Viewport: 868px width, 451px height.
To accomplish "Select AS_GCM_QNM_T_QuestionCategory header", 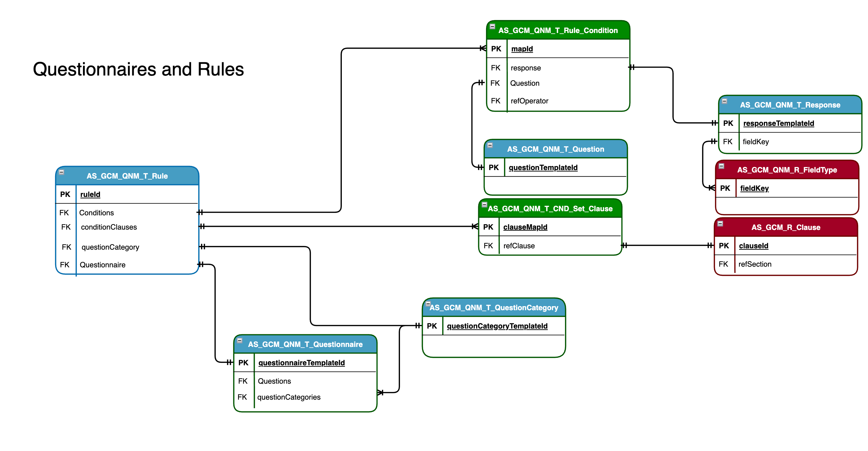I will (494, 307).
